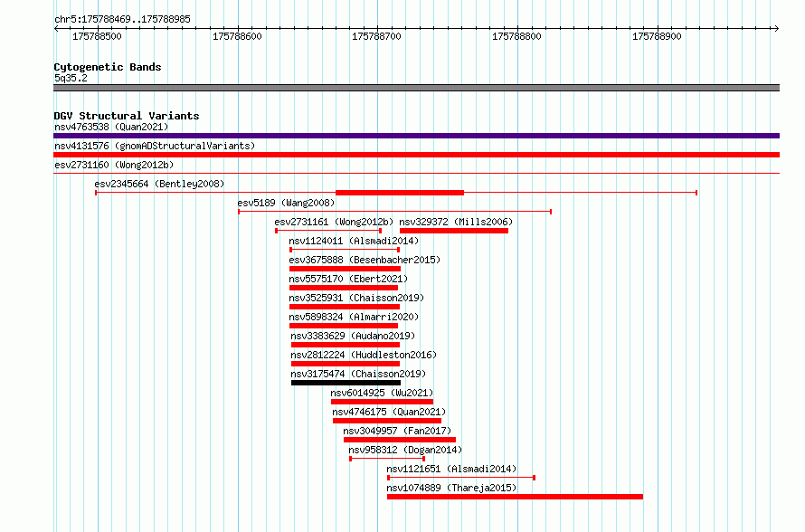
Task: Click ruler position 175788500
Action: pyautogui.click(x=97, y=36)
